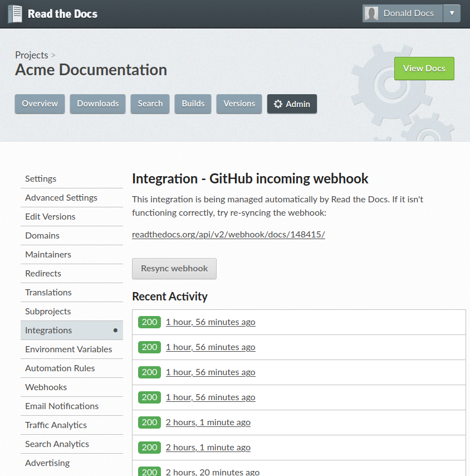Click Donald Docs profile avatar image
The height and width of the screenshot is (476, 470).
[x=371, y=13]
